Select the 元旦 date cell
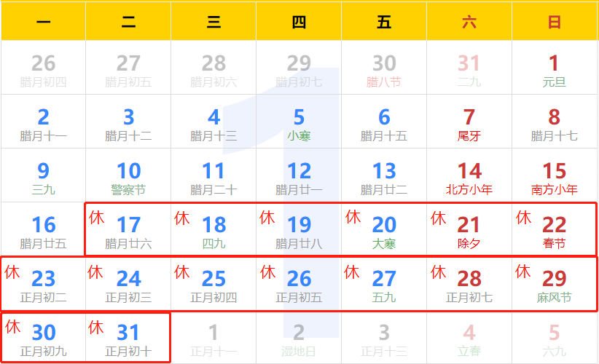This screenshot has width=599, height=364. click(554, 70)
